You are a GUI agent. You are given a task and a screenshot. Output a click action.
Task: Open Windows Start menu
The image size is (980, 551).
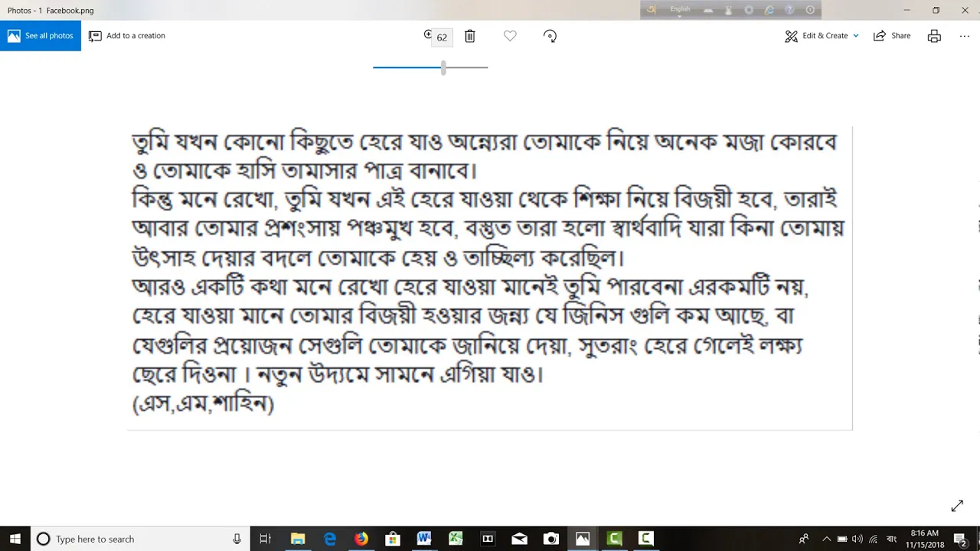click(15, 539)
